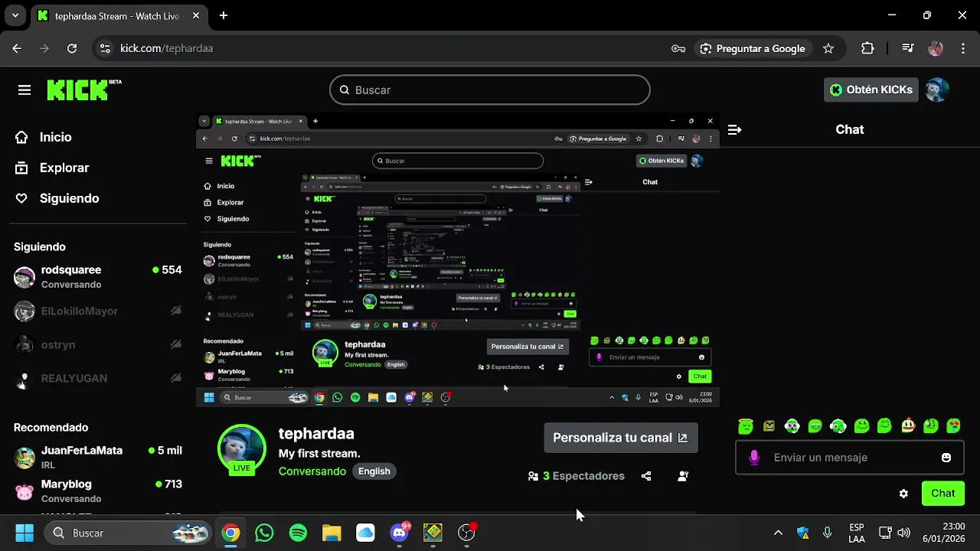Switch to the tephardaa Stream tab

pos(120,16)
